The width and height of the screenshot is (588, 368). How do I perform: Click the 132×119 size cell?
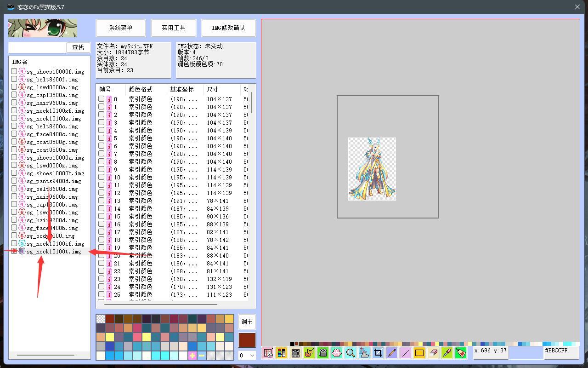pyautogui.click(x=219, y=279)
